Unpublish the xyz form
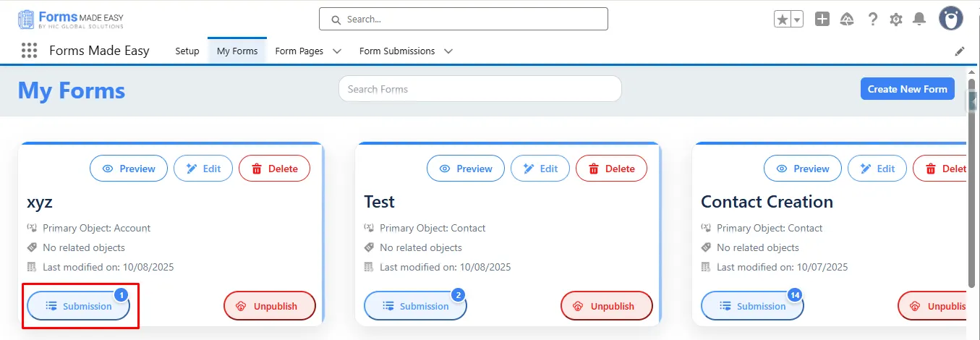 click(270, 306)
